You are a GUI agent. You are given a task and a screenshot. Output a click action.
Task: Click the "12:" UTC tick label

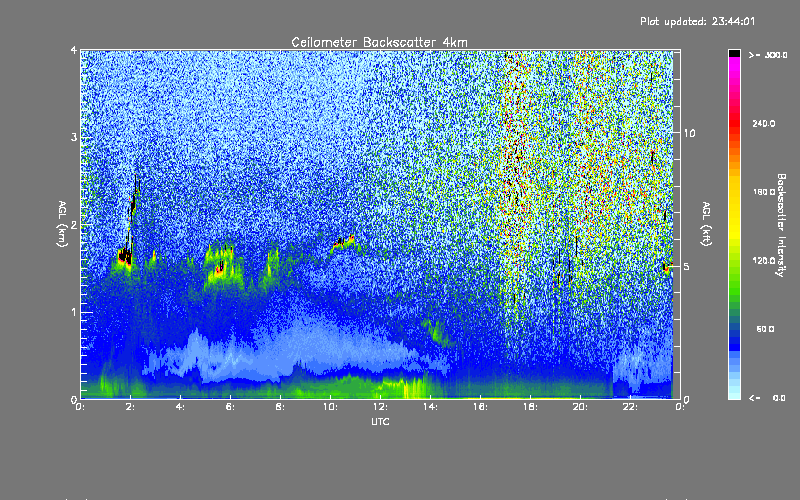381,407
